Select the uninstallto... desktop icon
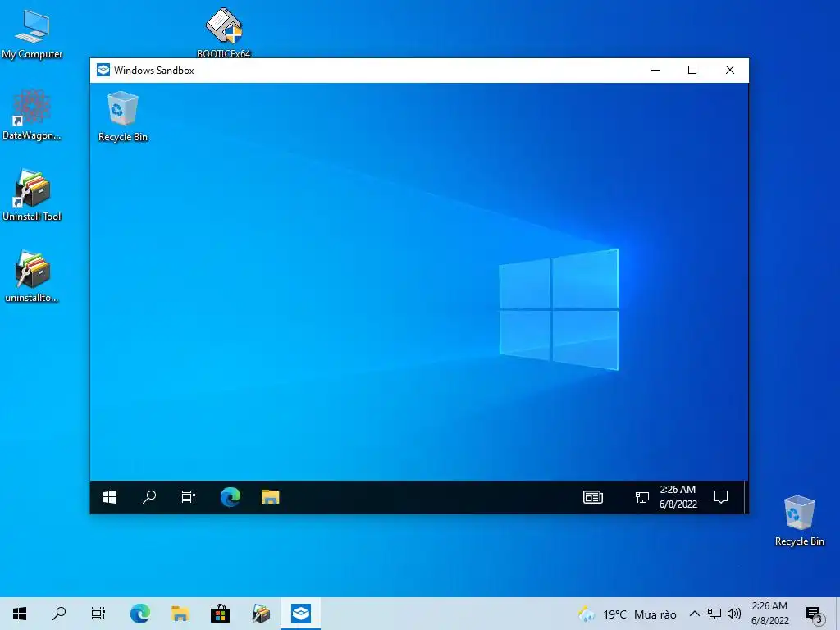This screenshot has width=840, height=630. pos(32,276)
